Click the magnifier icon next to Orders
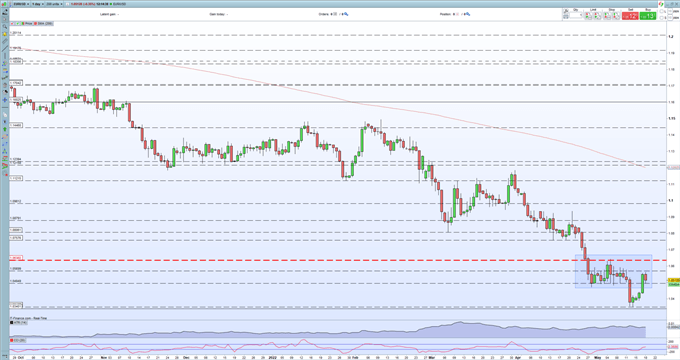The width and height of the screenshot is (680, 360). tap(346, 14)
